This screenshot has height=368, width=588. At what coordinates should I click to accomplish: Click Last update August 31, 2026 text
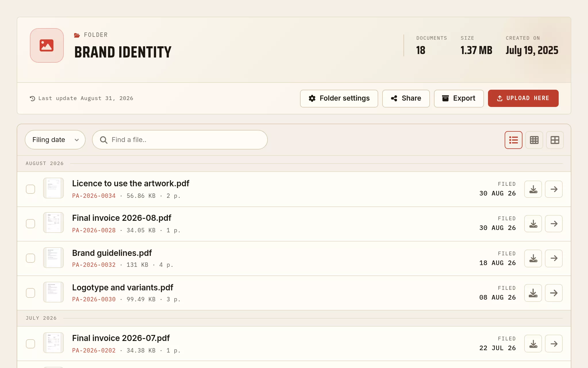click(86, 98)
